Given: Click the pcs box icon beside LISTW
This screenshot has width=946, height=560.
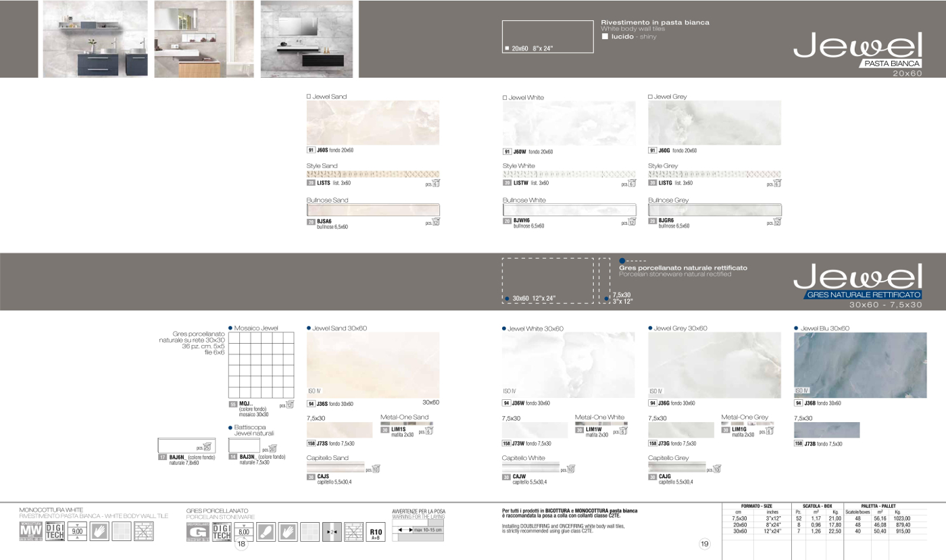Looking at the screenshot, I should tap(632, 183).
